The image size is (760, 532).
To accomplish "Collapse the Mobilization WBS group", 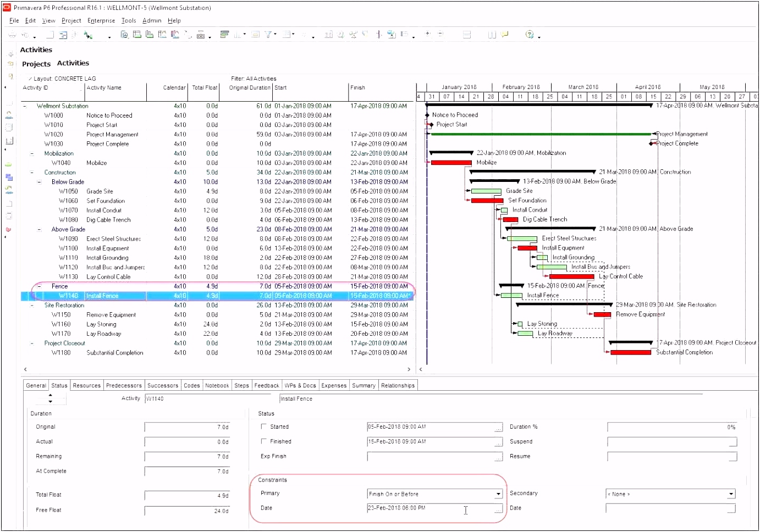I will 32,154.
